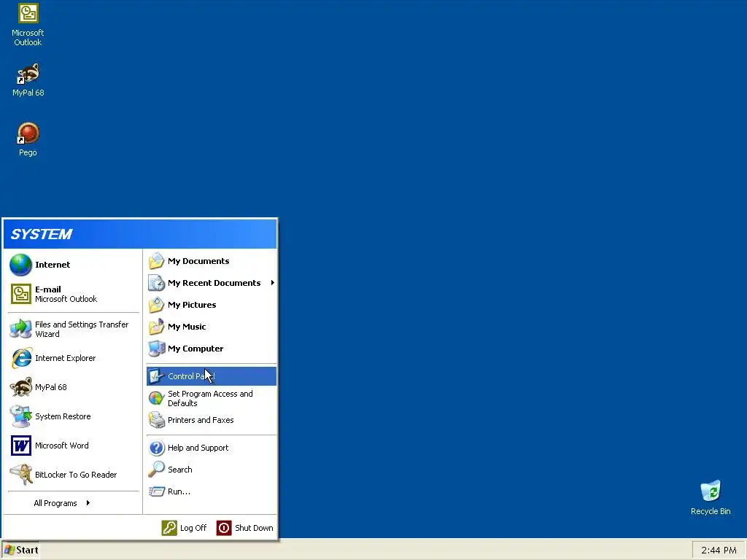The height and width of the screenshot is (560, 747).
Task: Click the Run icon
Action: click(156, 491)
